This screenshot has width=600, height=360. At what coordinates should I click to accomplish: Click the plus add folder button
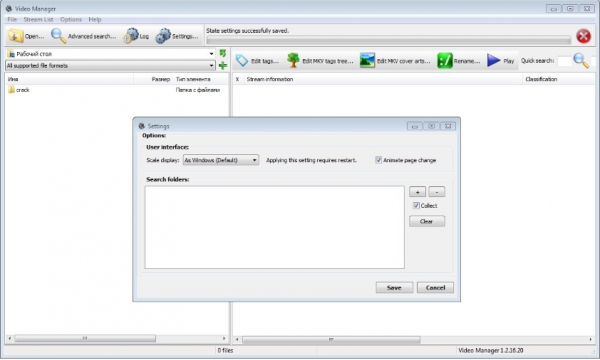(417, 192)
